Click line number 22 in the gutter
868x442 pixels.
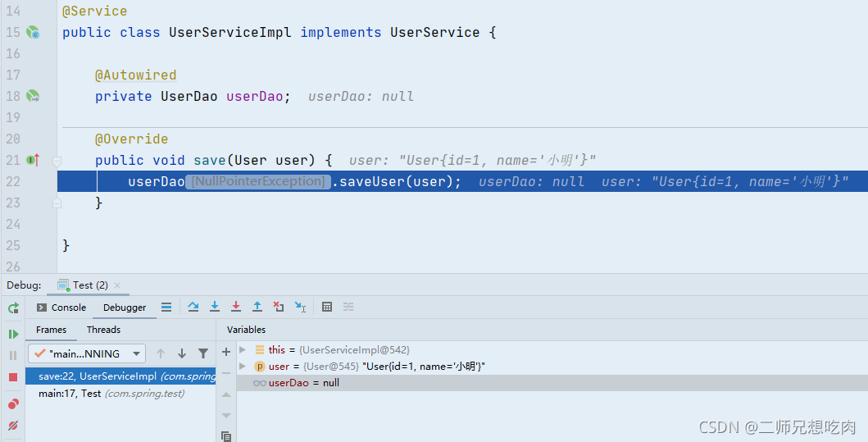[13, 181]
